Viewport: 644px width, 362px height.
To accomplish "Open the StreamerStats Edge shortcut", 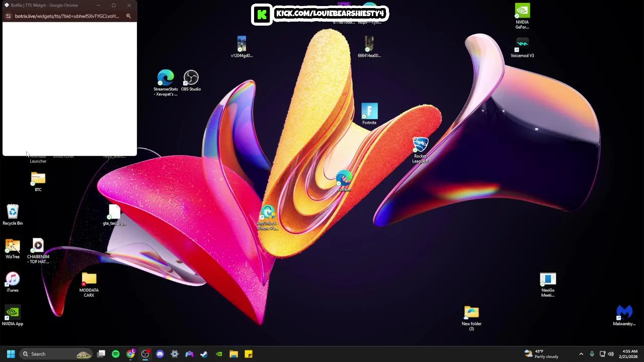I will coord(166,82).
